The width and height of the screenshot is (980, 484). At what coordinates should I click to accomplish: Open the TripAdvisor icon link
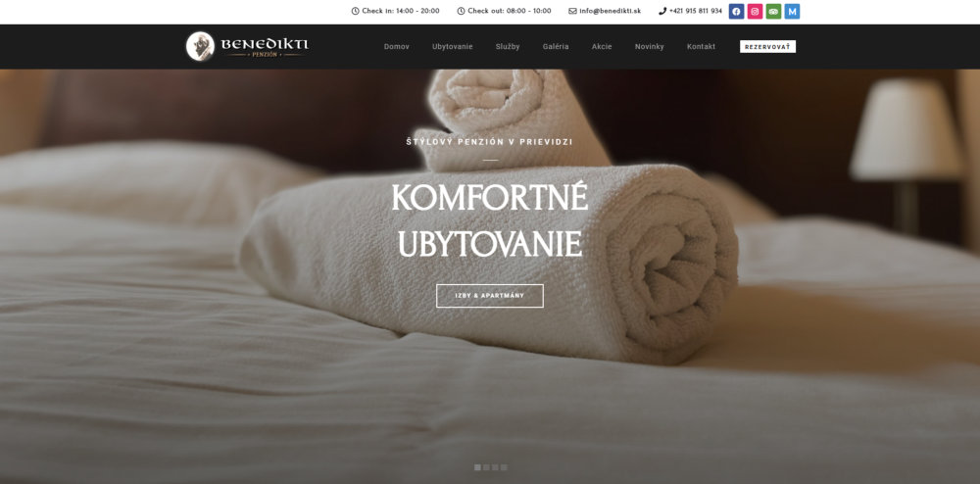(x=774, y=11)
